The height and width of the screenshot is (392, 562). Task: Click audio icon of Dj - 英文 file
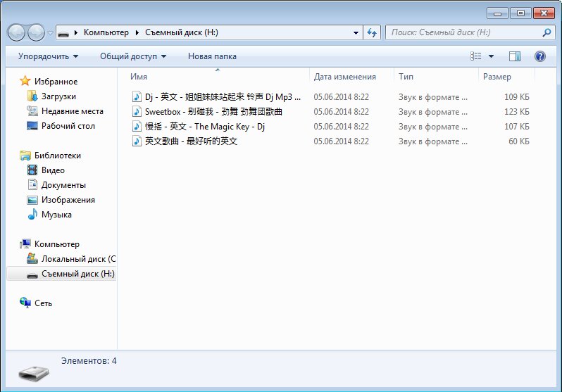pyautogui.click(x=137, y=96)
